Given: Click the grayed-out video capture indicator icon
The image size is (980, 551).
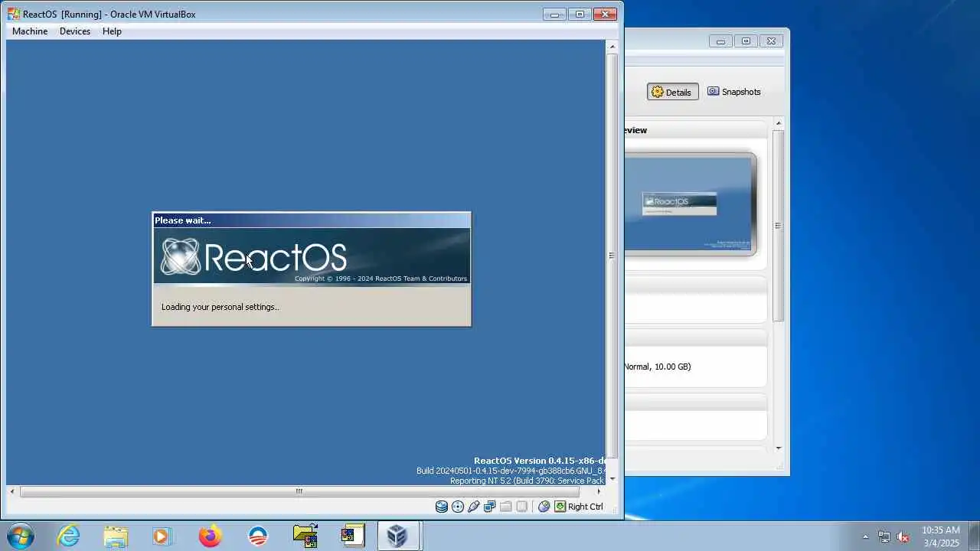Looking at the screenshot, I should point(522,507).
